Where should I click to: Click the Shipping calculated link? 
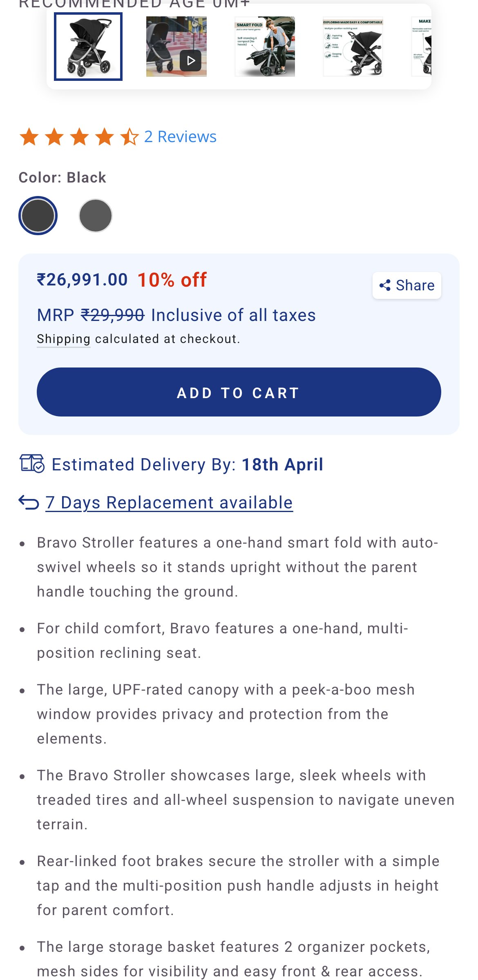(x=63, y=338)
